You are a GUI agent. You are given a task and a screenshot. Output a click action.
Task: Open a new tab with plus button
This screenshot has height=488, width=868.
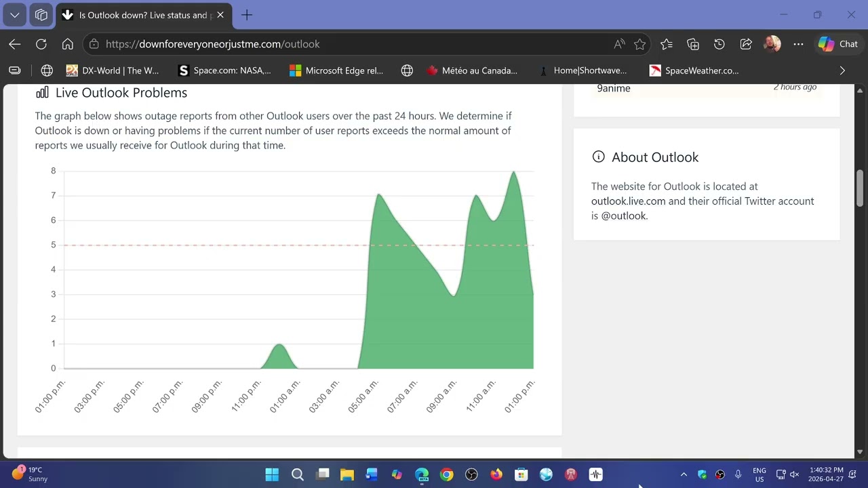click(x=247, y=15)
